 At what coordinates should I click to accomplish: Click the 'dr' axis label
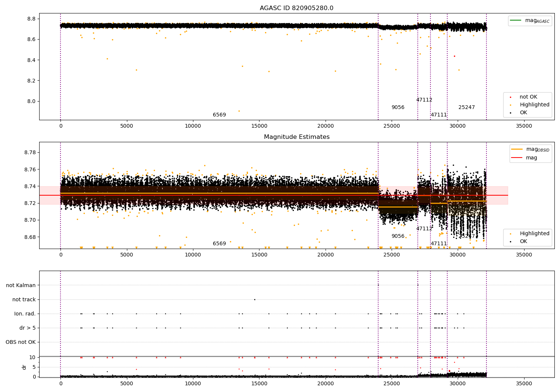tap(24, 367)
